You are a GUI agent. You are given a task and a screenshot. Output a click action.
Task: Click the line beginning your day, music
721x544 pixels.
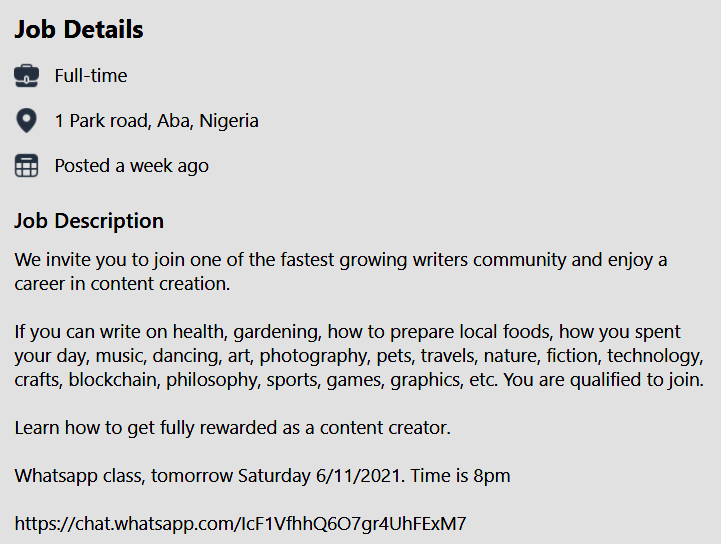click(359, 356)
